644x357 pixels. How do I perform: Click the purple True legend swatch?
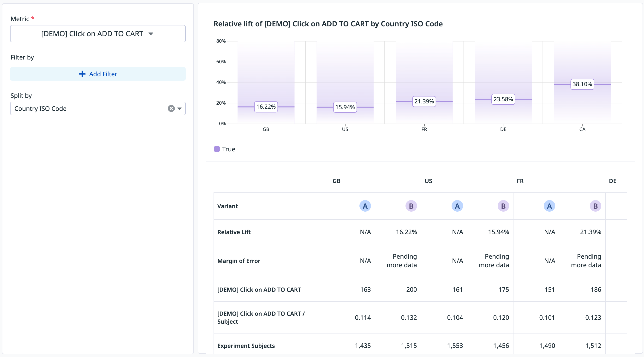click(x=217, y=149)
